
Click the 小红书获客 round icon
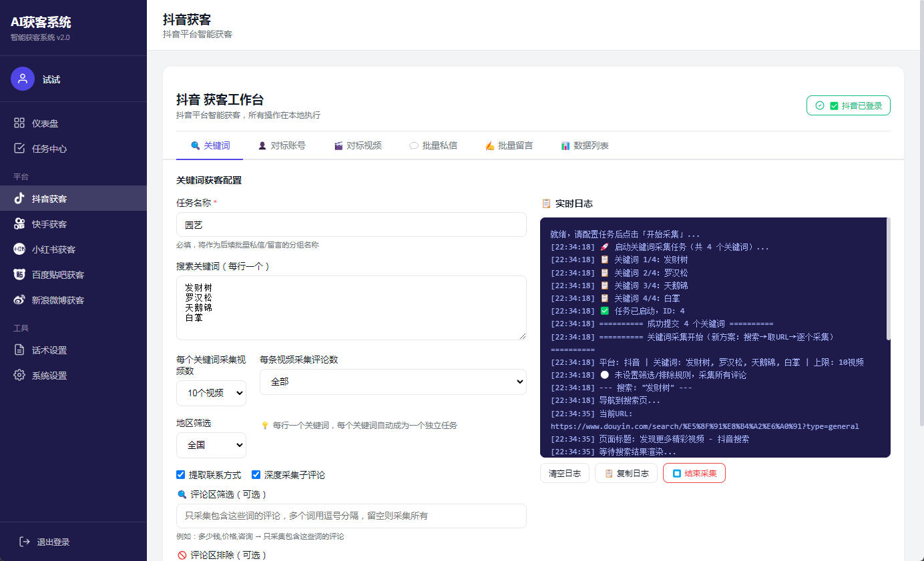(x=19, y=249)
